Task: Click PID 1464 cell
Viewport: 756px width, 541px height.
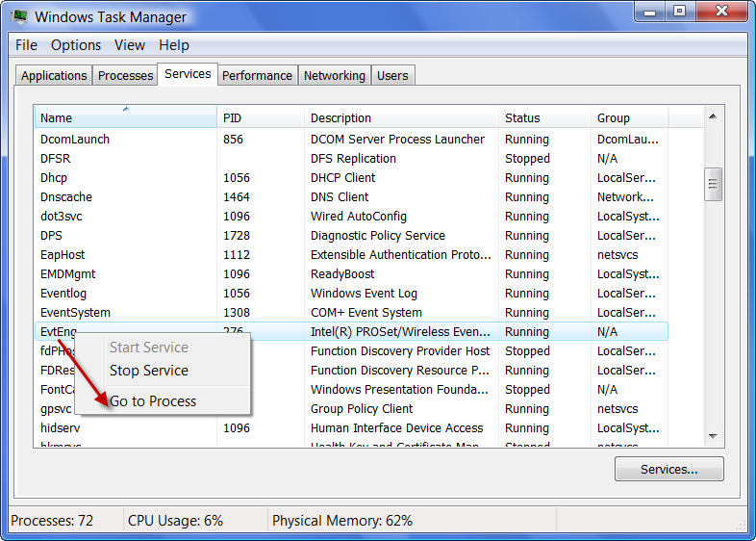Action: (237, 197)
